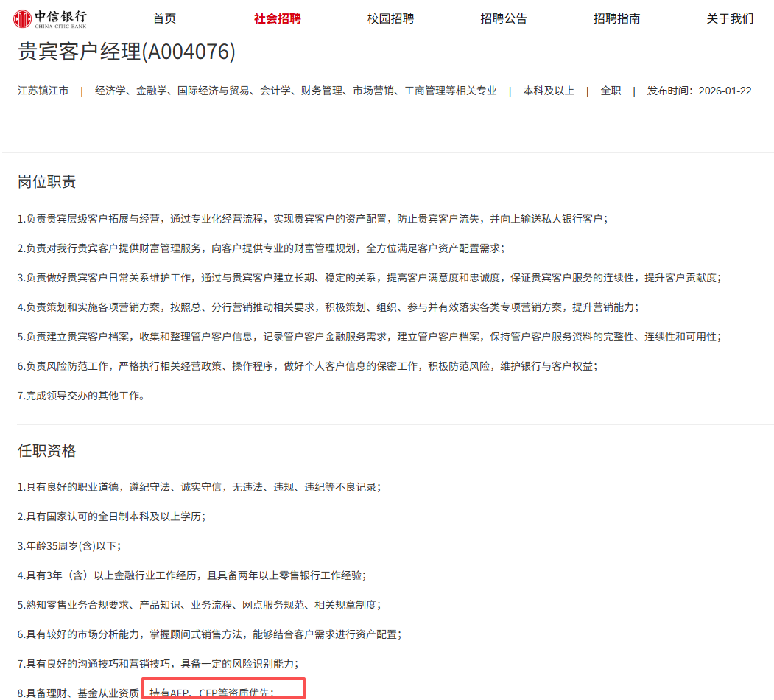Click the location text 江苏镇江市
The image size is (774, 700).
pyautogui.click(x=43, y=91)
